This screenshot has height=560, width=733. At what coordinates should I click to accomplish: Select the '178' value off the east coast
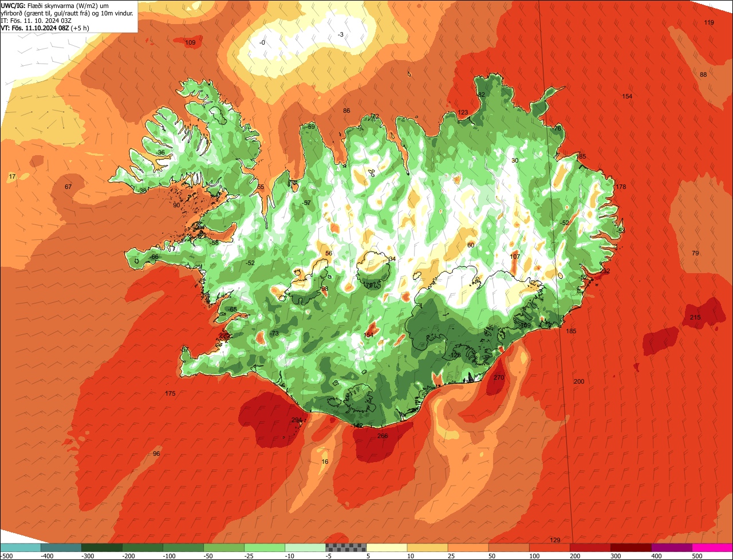[621, 187]
